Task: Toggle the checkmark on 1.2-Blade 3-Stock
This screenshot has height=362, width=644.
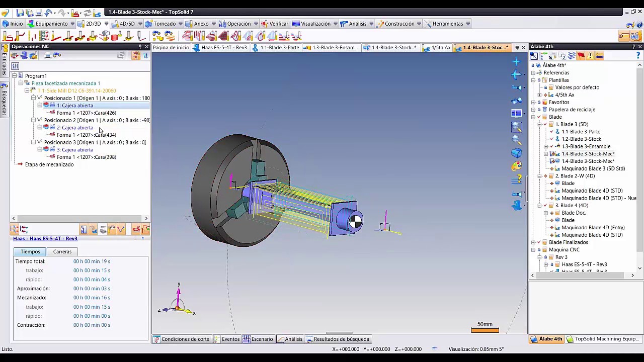Action: 552,139
